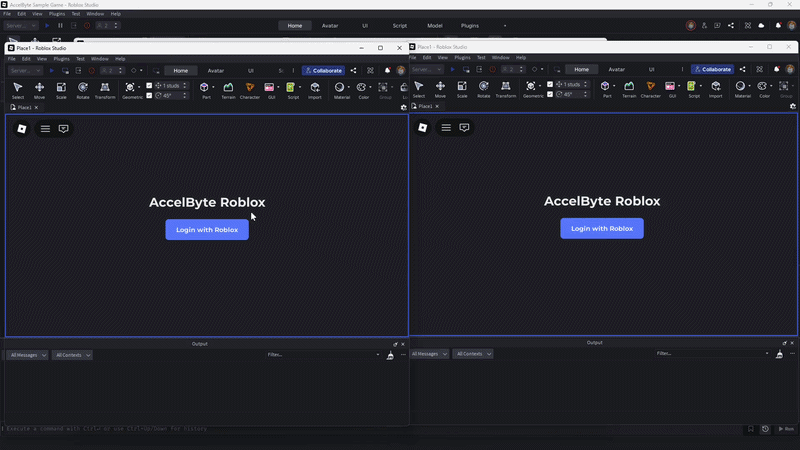Open the Color picker in left window toolbar
Image resolution: width=800 pixels, height=450 pixels.
click(364, 90)
